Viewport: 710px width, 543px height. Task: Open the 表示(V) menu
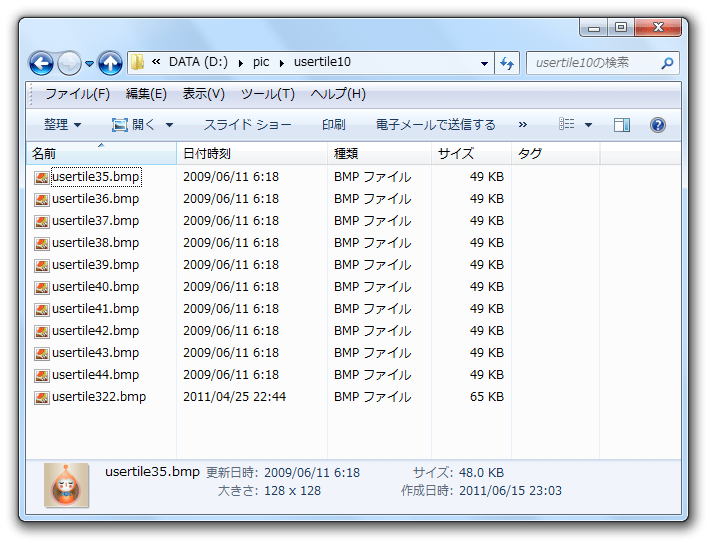pyautogui.click(x=203, y=94)
